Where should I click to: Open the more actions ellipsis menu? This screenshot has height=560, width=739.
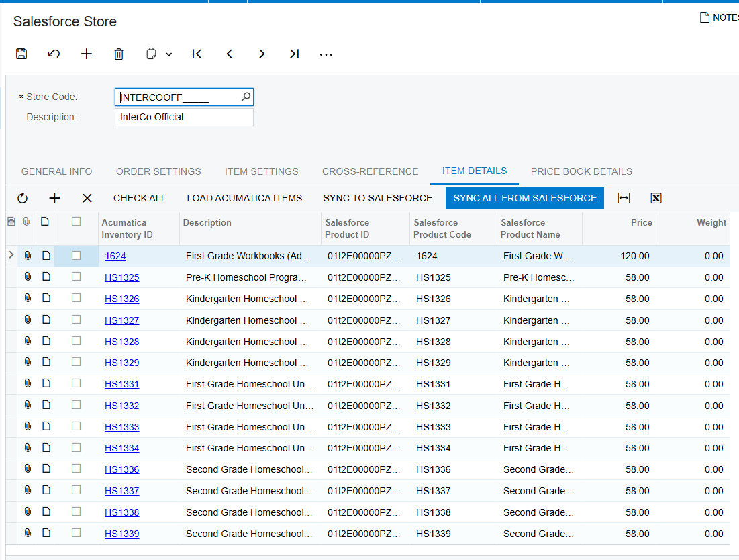point(326,54)
